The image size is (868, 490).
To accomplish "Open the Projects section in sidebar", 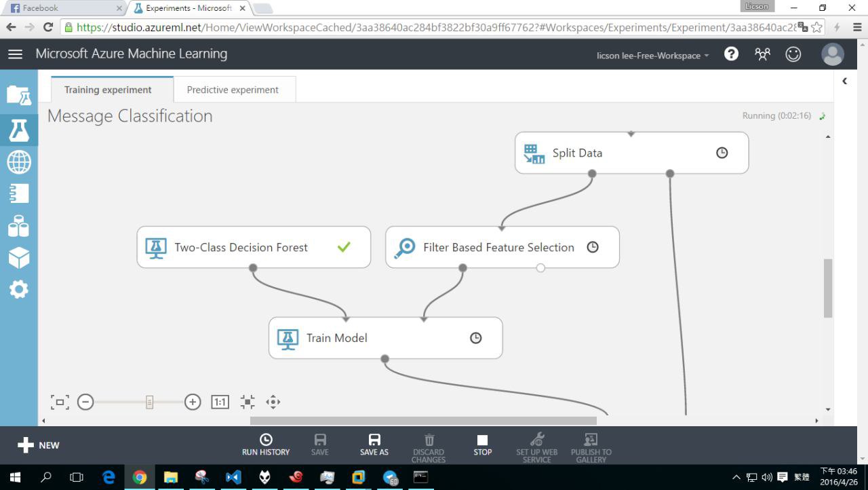I will [19, 96].
